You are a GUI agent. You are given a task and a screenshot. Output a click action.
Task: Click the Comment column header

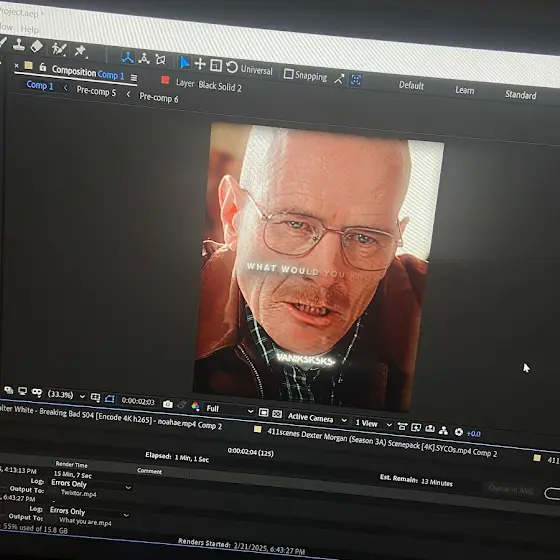[x=149, y=471]
